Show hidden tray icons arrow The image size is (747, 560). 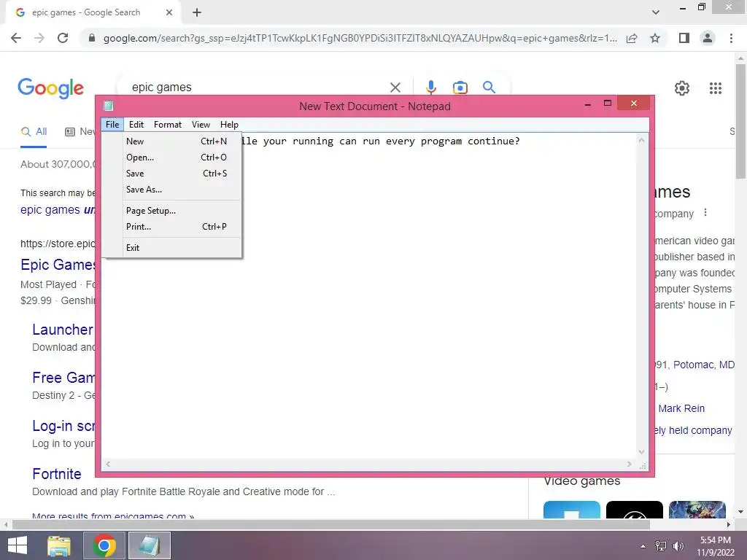pos(643,546)
